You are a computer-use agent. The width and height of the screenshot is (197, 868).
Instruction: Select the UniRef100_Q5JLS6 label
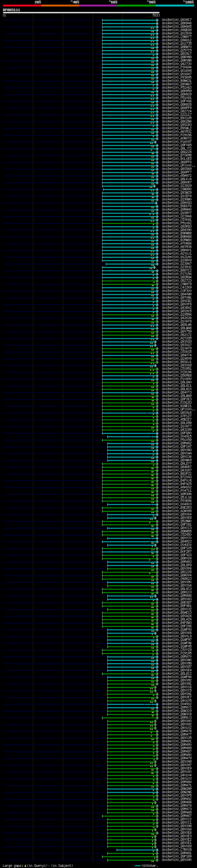click(176, 497)
